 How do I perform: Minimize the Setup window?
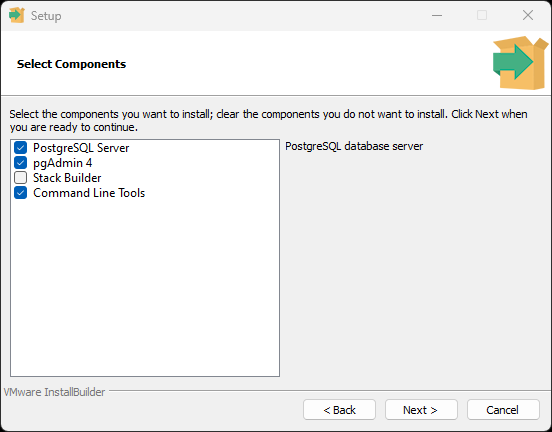pyautogui.click(x=437, y=15)
